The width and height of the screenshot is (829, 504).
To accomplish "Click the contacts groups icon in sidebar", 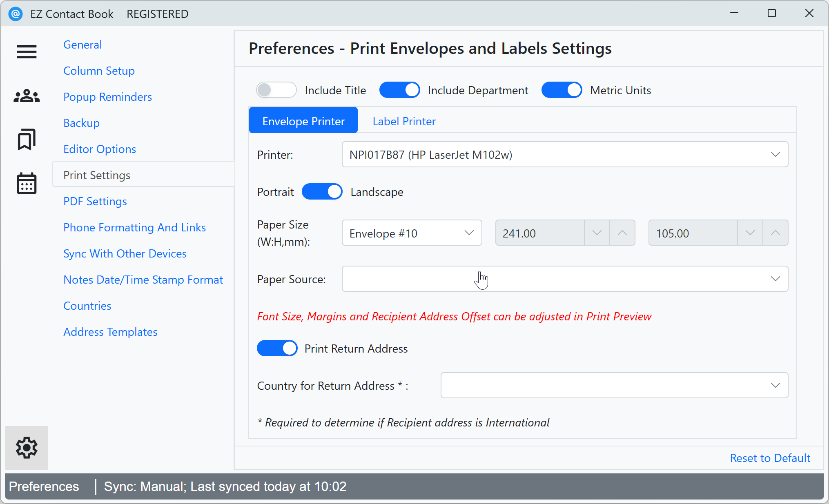I will (26, 96).
